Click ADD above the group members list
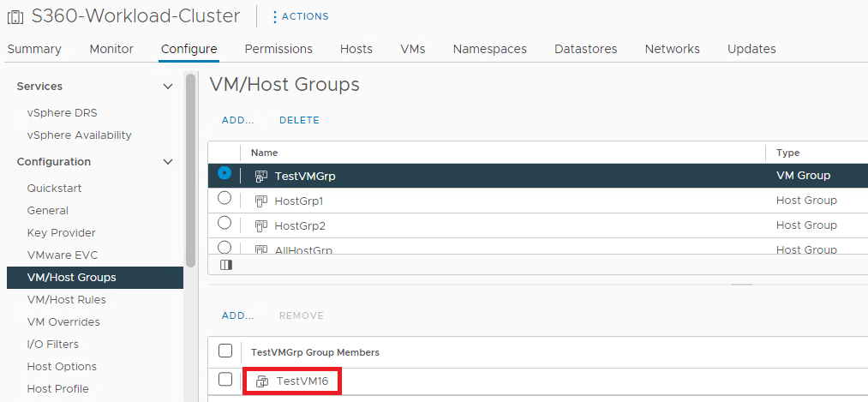 [237, 315]
